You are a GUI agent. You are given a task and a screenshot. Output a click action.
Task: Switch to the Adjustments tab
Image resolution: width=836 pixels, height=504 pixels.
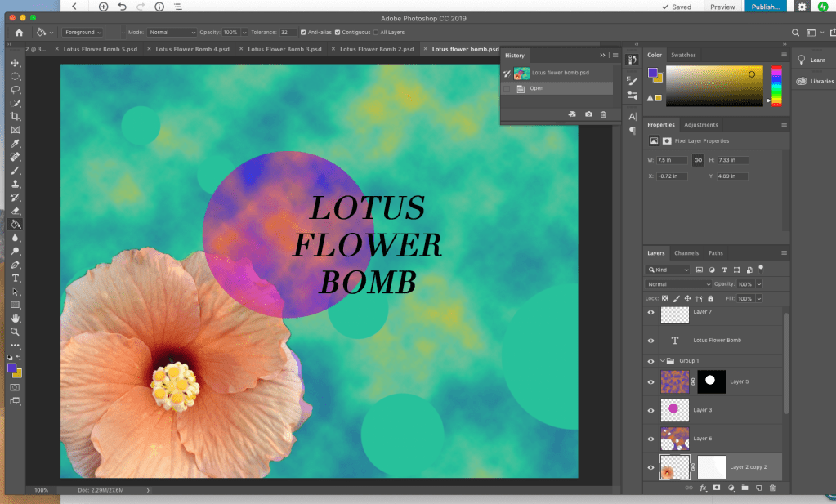click(x=701, y=125)
